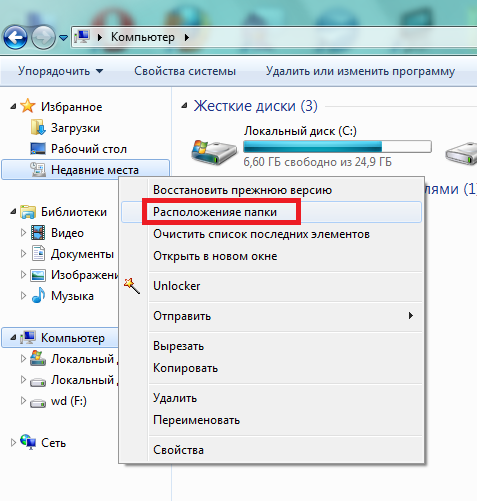Choose Копировать from context menu
Screen dimensions: 477x501
pos(272,368)
